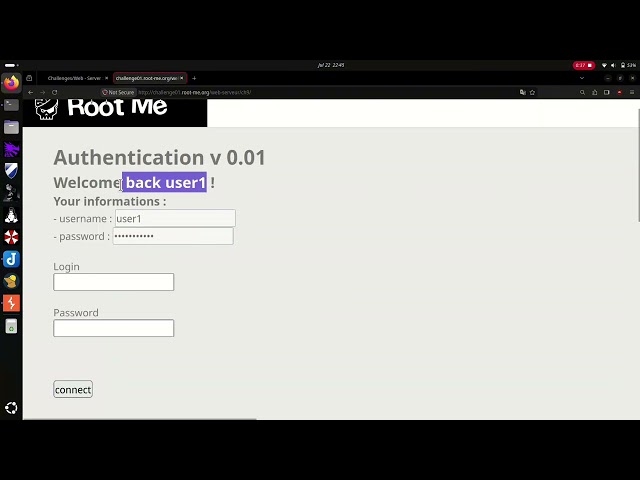Image resolution: width=640 pixels, height=480 pixels.
Task: Go forward with the browser forward arrow
Action: (x=42, y=92)
